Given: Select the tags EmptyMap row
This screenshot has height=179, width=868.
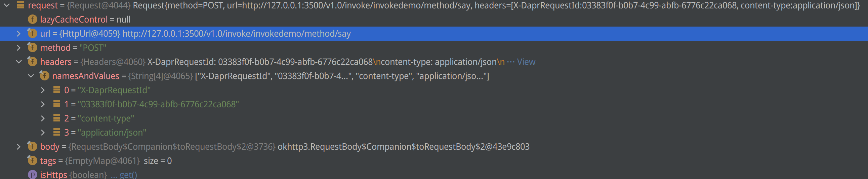Looking at the screenshot, I should click(x=434, y=160).
